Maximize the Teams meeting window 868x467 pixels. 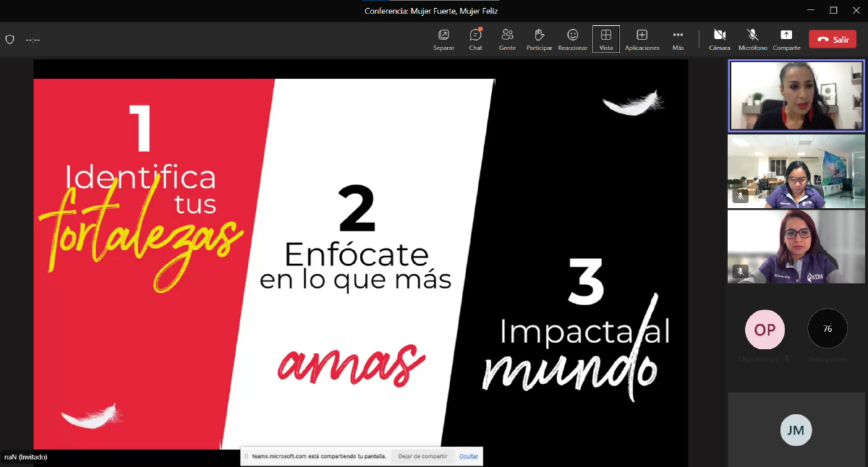tap(833, 10)
